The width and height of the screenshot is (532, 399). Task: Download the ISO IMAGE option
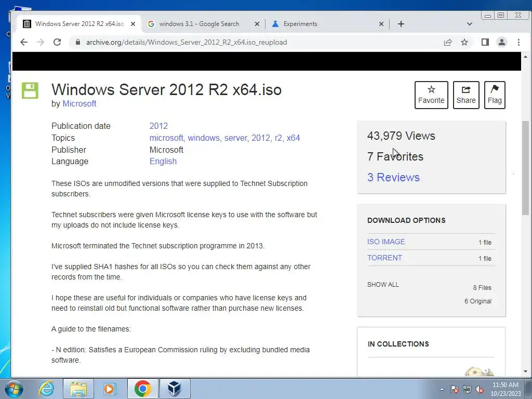386,242
